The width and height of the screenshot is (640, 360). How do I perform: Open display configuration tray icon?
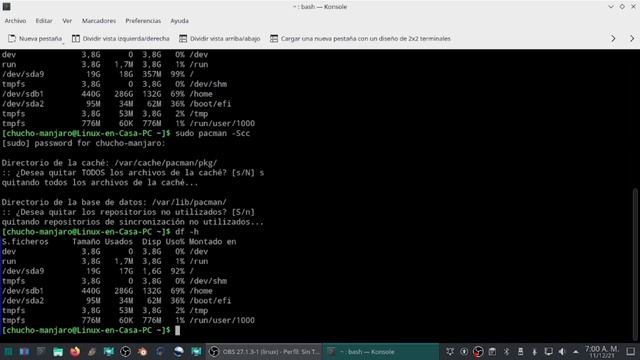[x=549, y=351]
